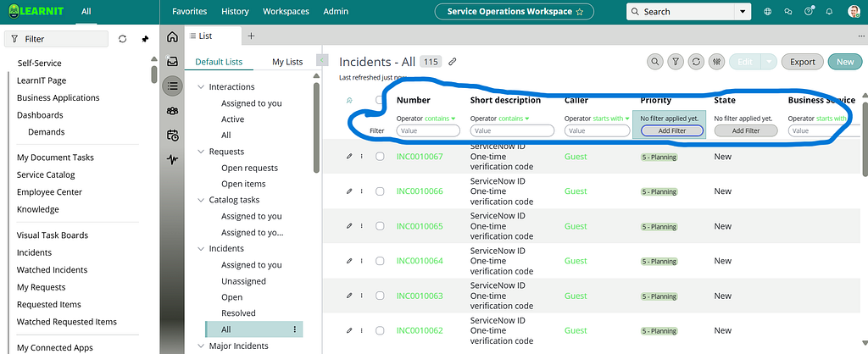Open the notifications bell

click(x=829, y=12)
